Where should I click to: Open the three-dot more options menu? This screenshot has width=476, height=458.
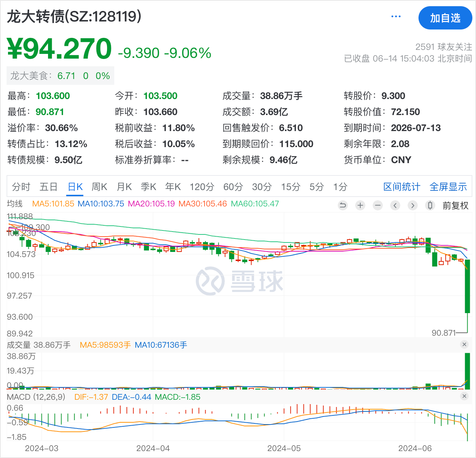pyautogui.click(x=396, y=17)
